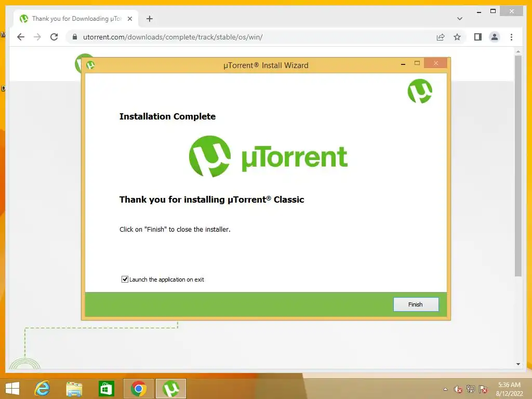Viewport: 532px width, 399px height.
Task: Maximize the Chrome browser window
Action: tap(493, 11)
